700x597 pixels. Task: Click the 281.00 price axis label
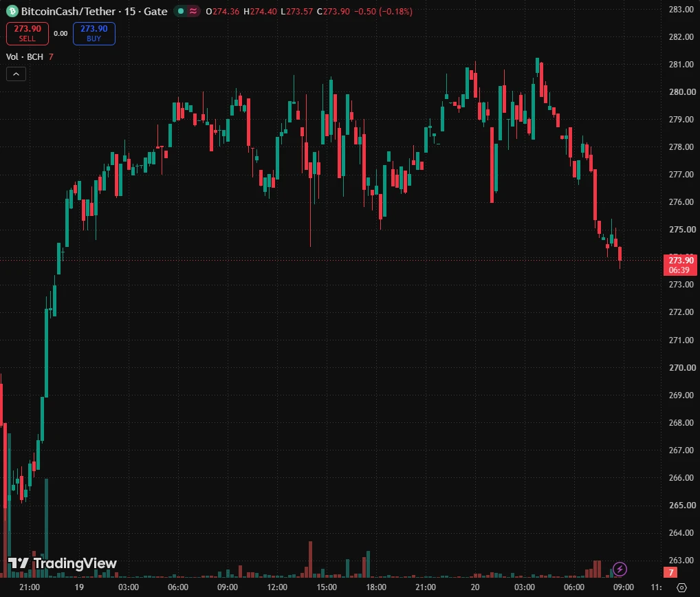[681, 64]
